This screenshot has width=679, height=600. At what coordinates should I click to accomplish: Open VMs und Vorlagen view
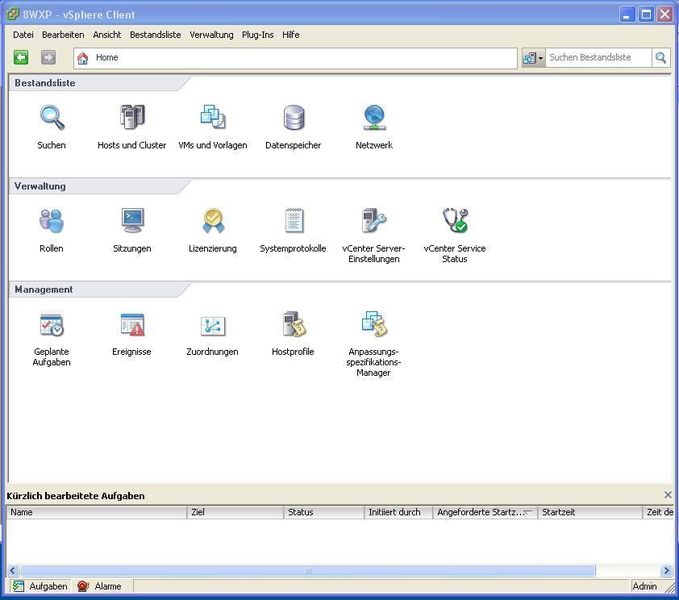[213, 117]
